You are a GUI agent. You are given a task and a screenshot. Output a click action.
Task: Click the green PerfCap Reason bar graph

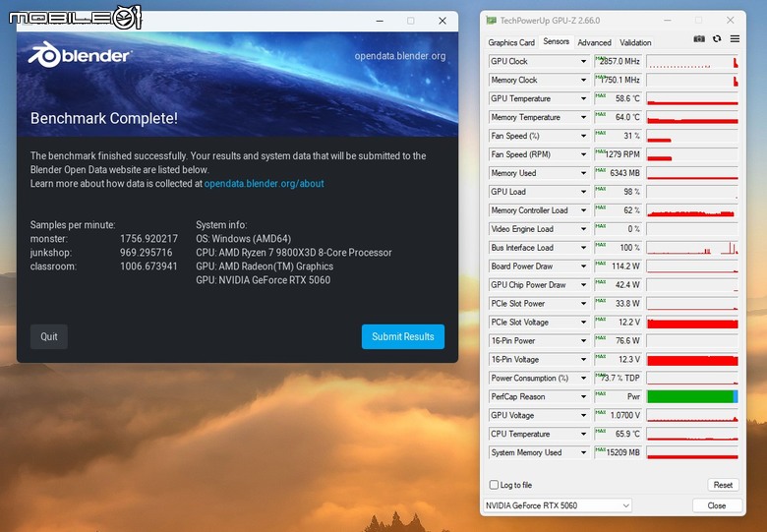pos(692,396)
